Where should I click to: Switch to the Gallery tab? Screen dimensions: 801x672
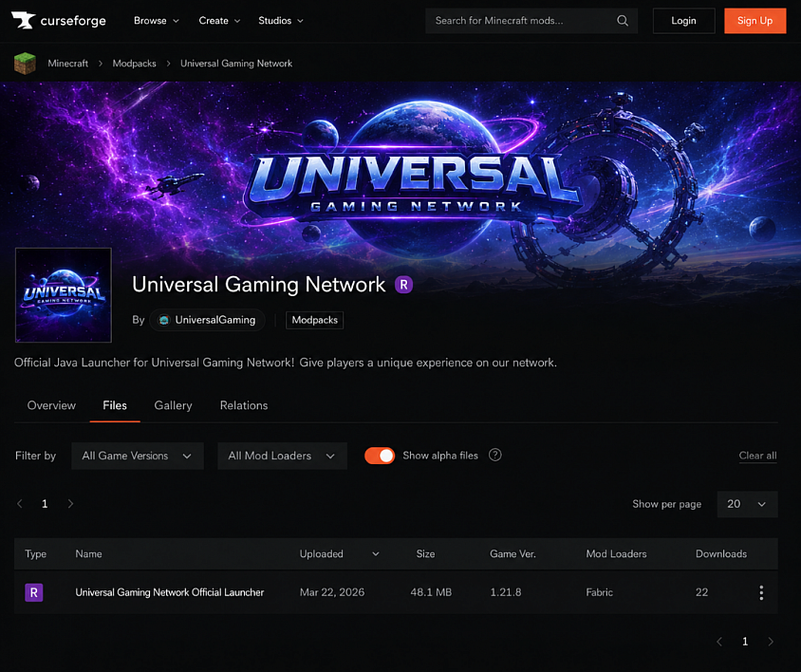pos(173,405)
